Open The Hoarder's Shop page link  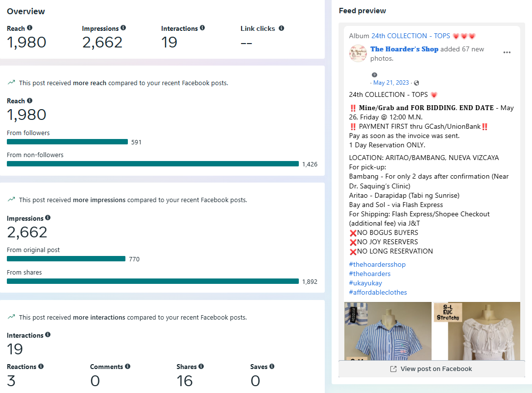[x=404, y=49]
